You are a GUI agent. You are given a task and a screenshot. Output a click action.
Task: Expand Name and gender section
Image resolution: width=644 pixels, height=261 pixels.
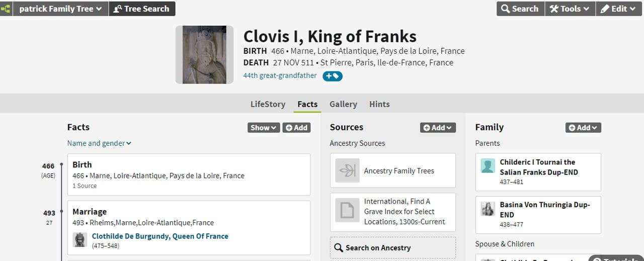99,143
